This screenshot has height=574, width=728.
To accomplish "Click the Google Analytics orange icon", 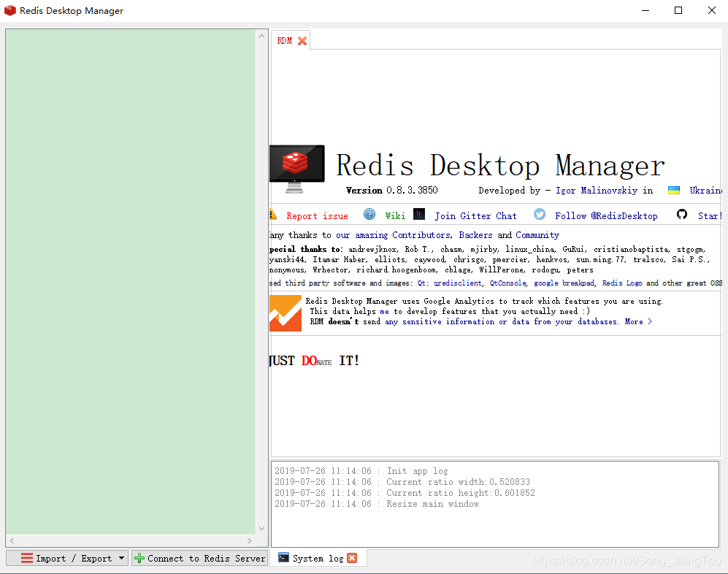I will pos(286,313).
